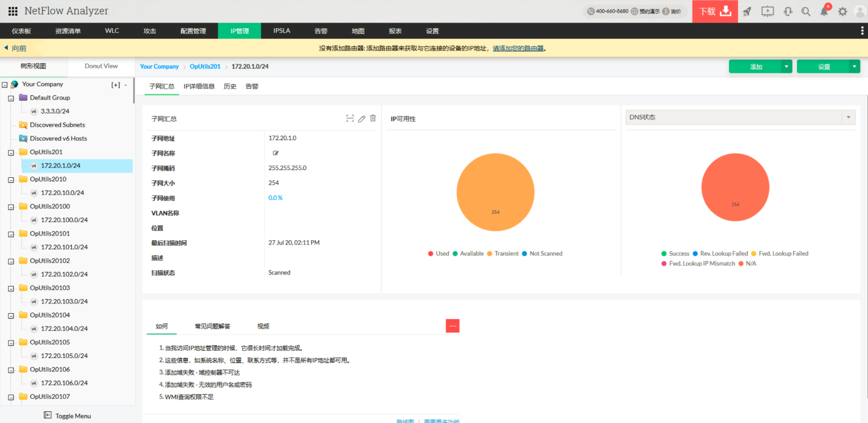Click the search magnifier icon
Screen dimensions: 868x423
805,11
